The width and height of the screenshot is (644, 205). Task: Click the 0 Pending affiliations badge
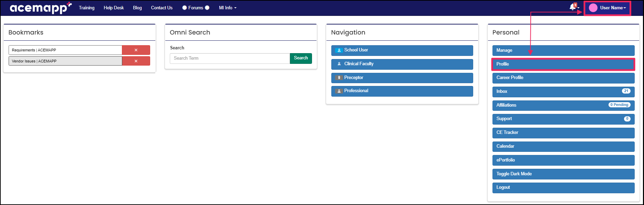(620, 105)
